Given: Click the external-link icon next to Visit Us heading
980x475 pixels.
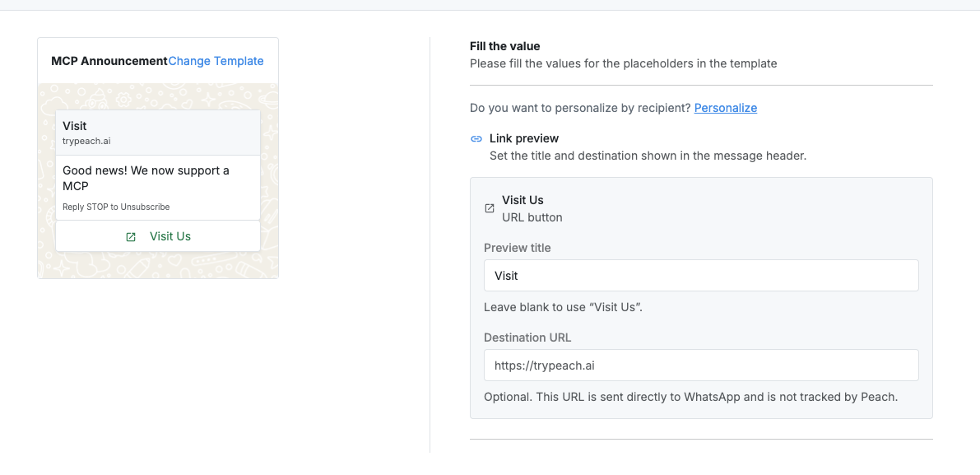Looking at the screenshot, I should (490, 209).
